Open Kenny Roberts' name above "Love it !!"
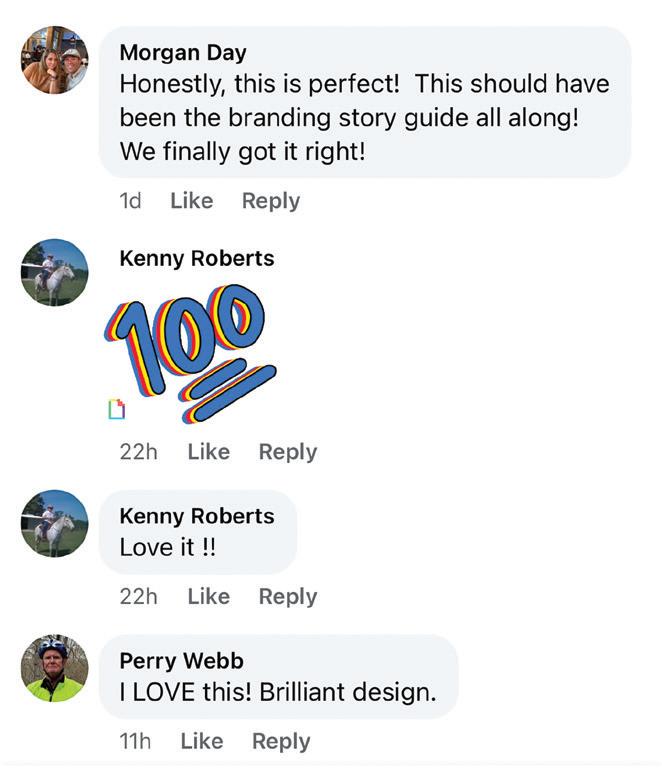 point(196,516)
